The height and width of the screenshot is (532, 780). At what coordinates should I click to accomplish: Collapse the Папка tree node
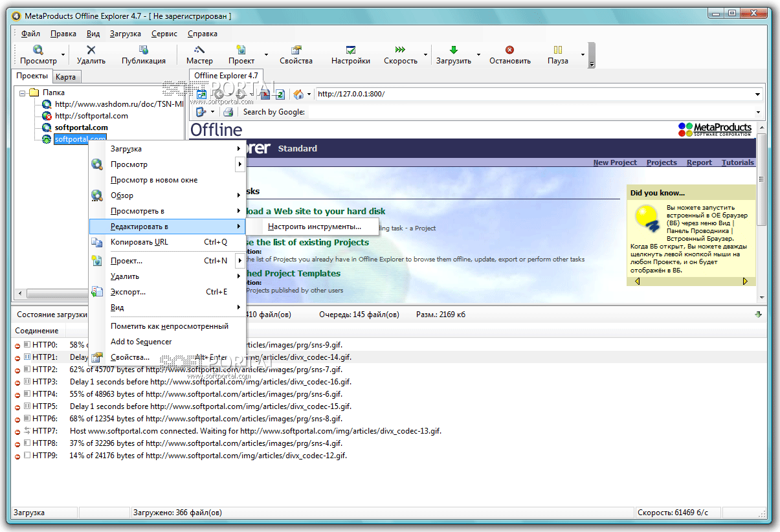[23, 93]
